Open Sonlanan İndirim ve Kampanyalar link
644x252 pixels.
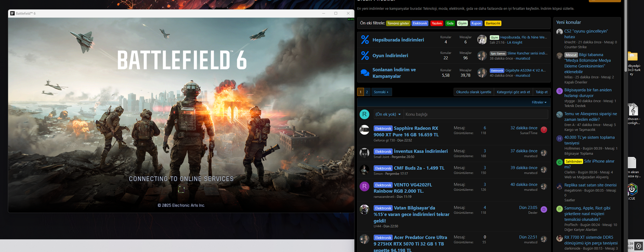point(394,73)
